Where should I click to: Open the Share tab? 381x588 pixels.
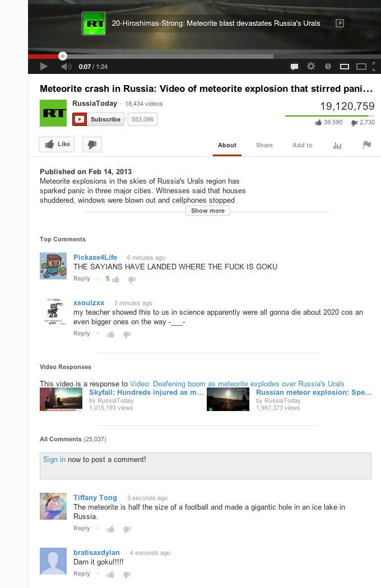pos(264,145)
